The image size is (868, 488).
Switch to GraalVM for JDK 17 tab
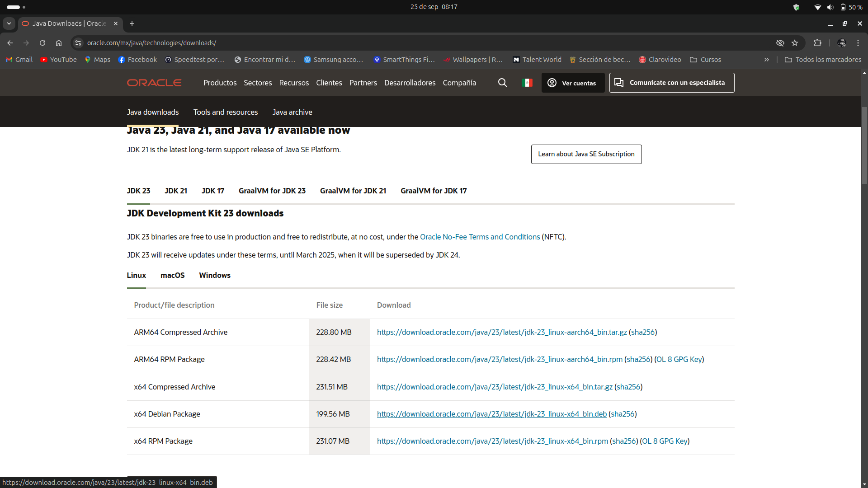point(434,191)
